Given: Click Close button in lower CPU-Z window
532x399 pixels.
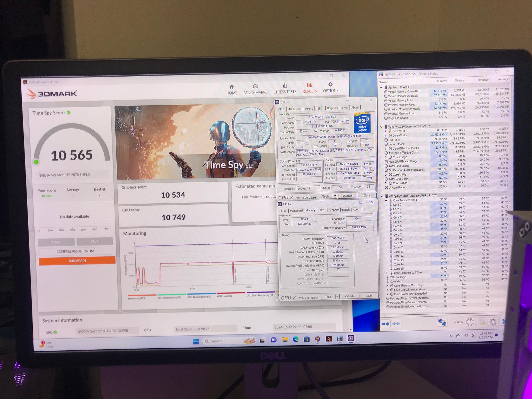Looking at the screenshot, I should coord(369,296).
